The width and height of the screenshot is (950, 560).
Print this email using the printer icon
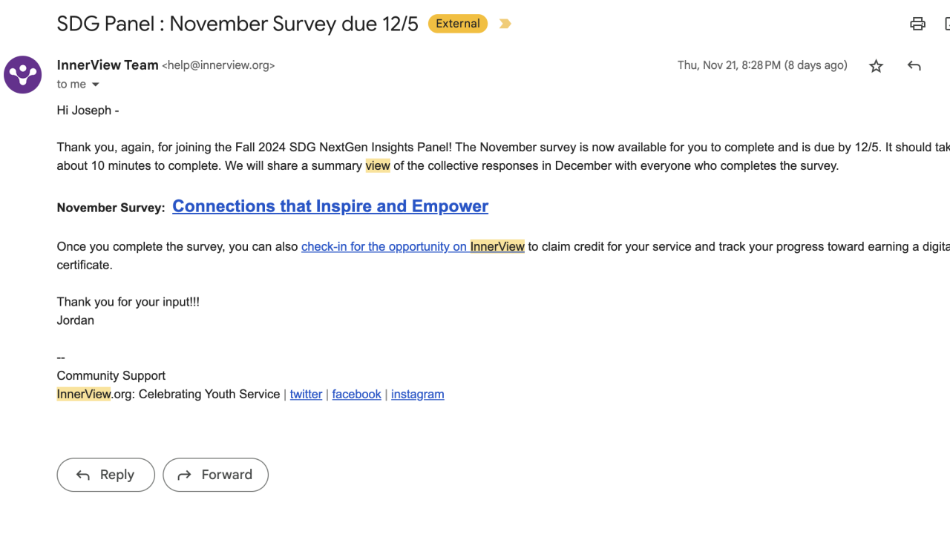(x=917, y=24)
